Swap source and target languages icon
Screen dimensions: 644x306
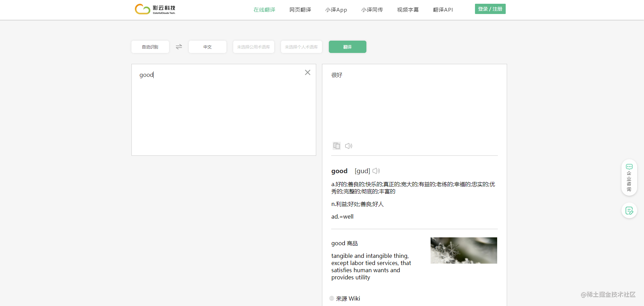pyautogui.click(x=179, y=47)
